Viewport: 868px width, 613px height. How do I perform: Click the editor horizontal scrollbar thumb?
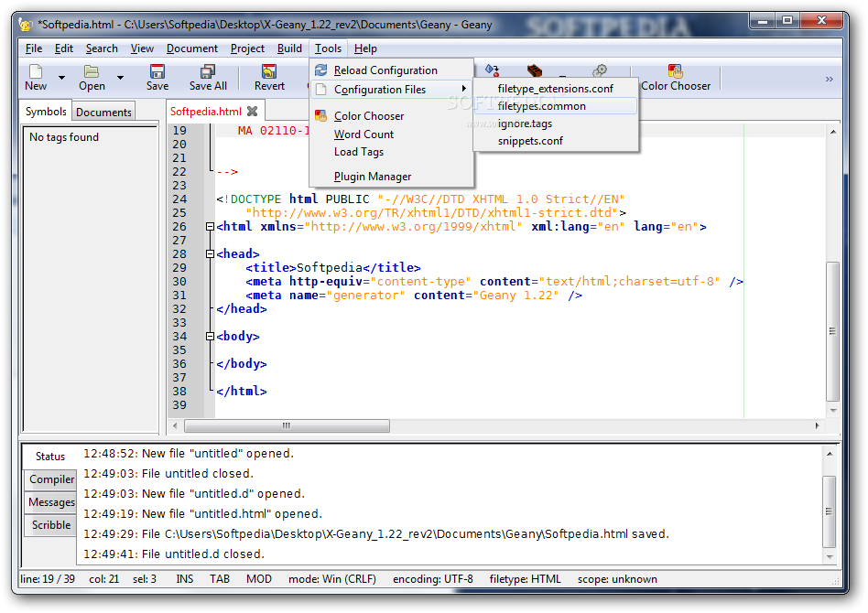pyautogui.click(x=287, y=425)
